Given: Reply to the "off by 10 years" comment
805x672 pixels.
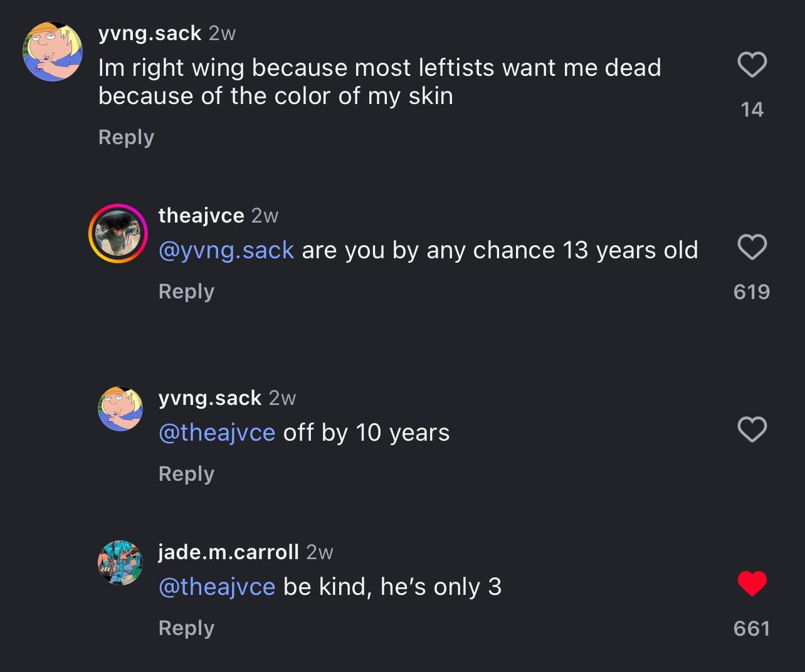Looking at the screenshot, I should [x=186, y=474].
